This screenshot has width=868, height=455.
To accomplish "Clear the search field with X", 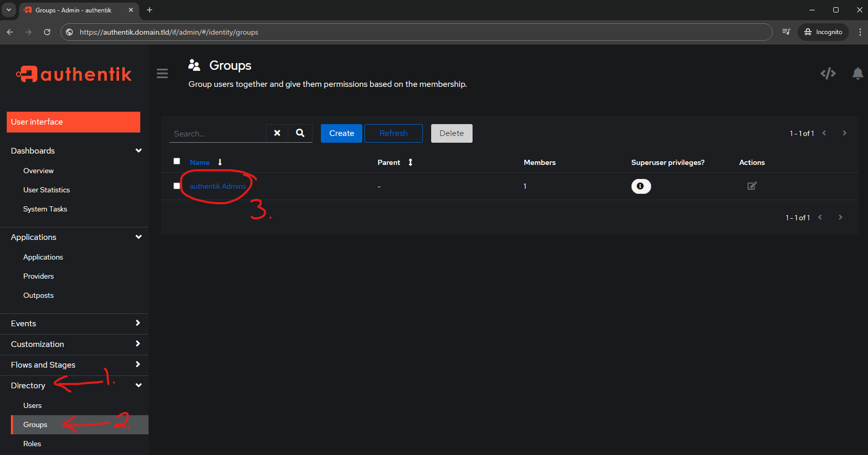I will (277, 133).
